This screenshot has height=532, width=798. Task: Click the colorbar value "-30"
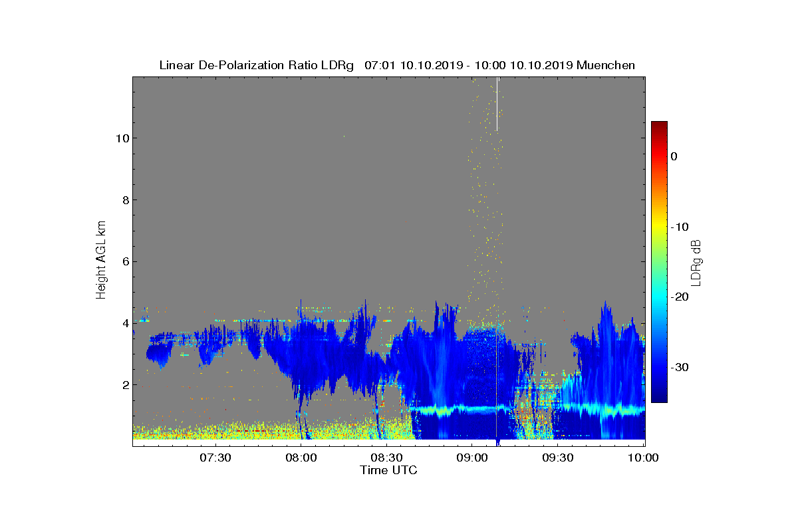tap(680, 367)
